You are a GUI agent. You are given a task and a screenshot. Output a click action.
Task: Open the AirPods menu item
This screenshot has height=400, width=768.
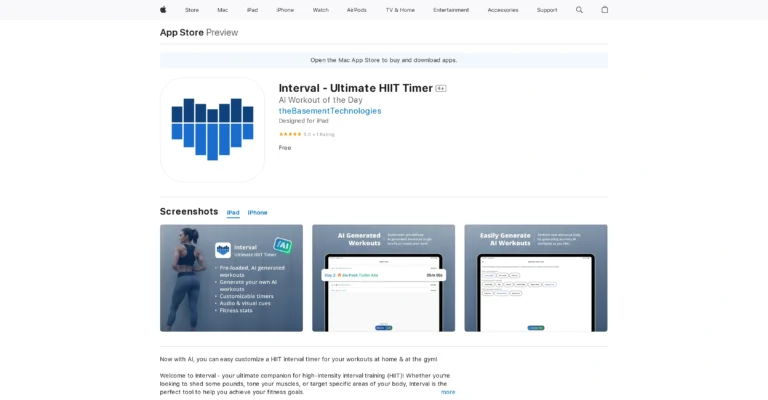[356, 10]
